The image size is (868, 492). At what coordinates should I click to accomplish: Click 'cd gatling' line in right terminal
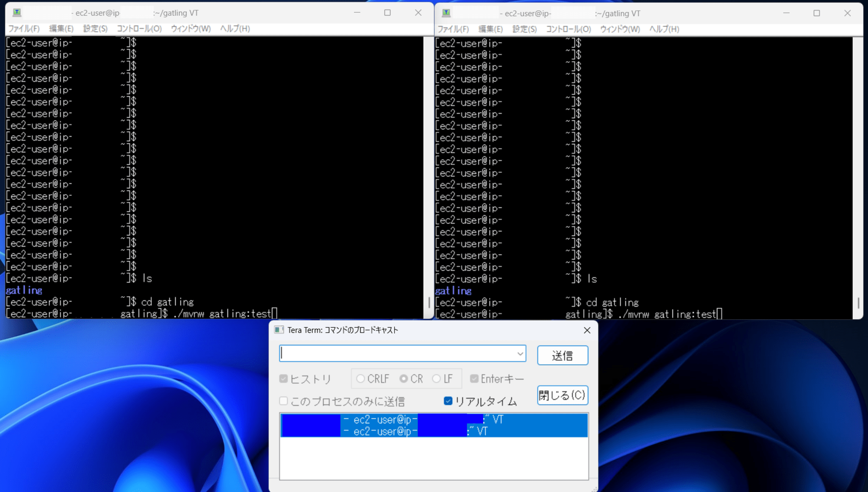612,303
